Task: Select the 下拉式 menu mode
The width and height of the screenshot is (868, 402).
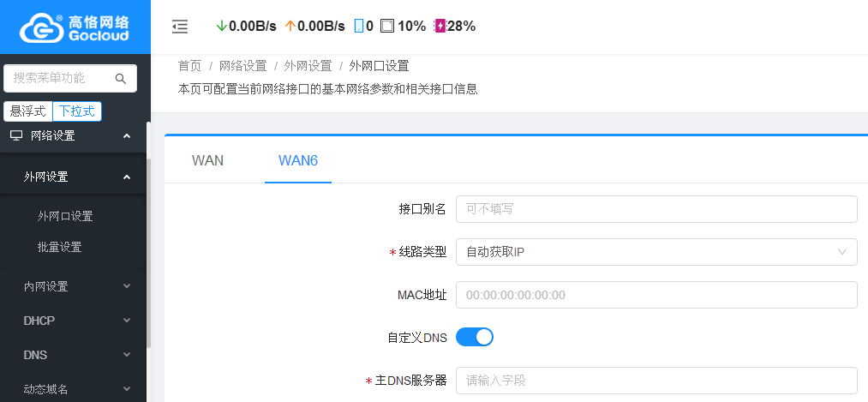Action: (76, 111)
